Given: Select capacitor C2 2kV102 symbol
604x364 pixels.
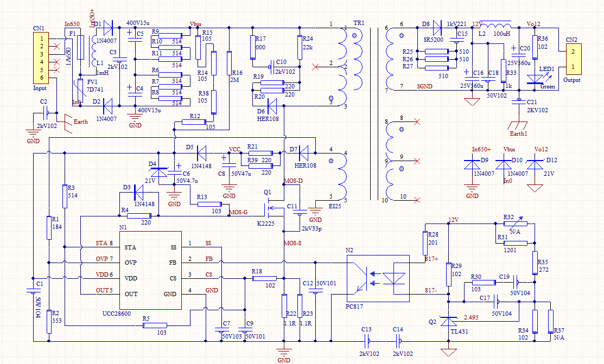Looking at the screenshot, I should click(46, 112).
